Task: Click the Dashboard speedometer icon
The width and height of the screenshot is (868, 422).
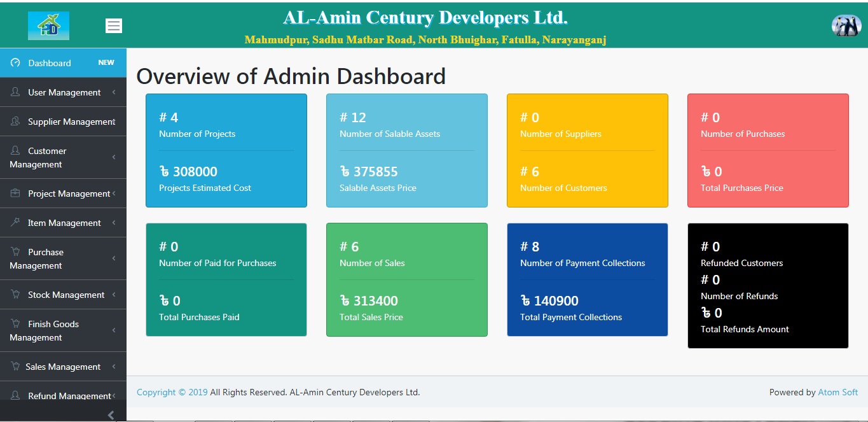Action: coord(16,63)
